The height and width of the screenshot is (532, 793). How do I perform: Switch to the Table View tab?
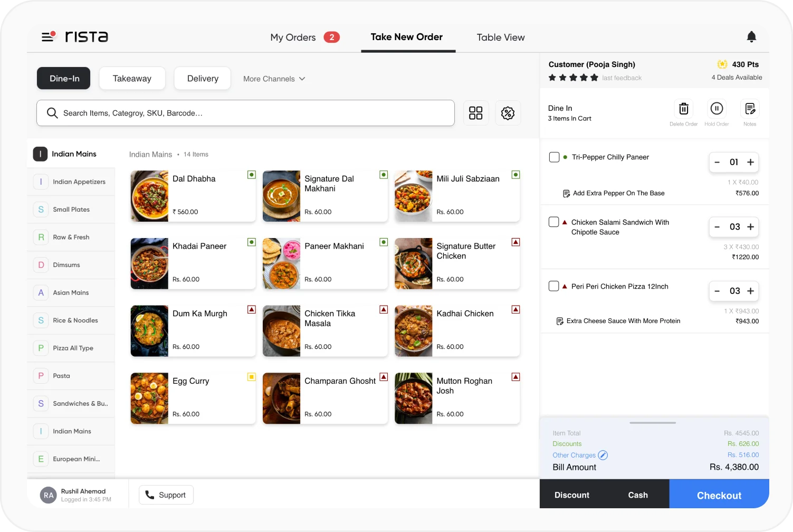[x=500, y=37]
